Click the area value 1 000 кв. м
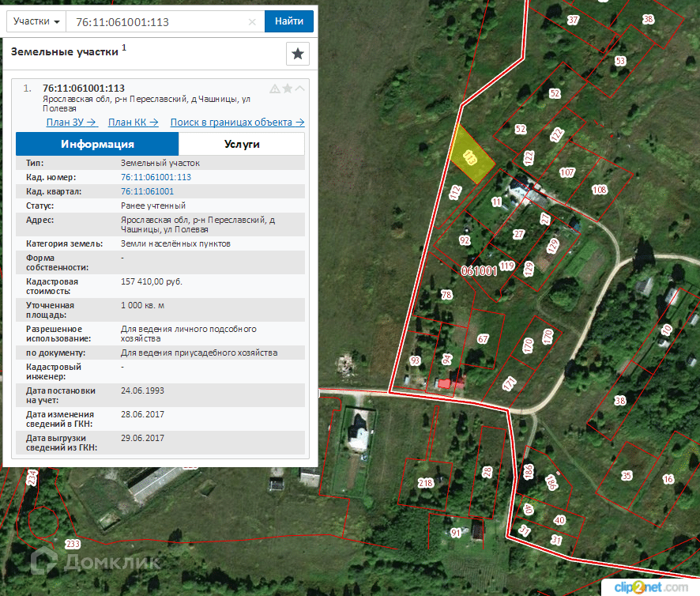 coord(142,305)
